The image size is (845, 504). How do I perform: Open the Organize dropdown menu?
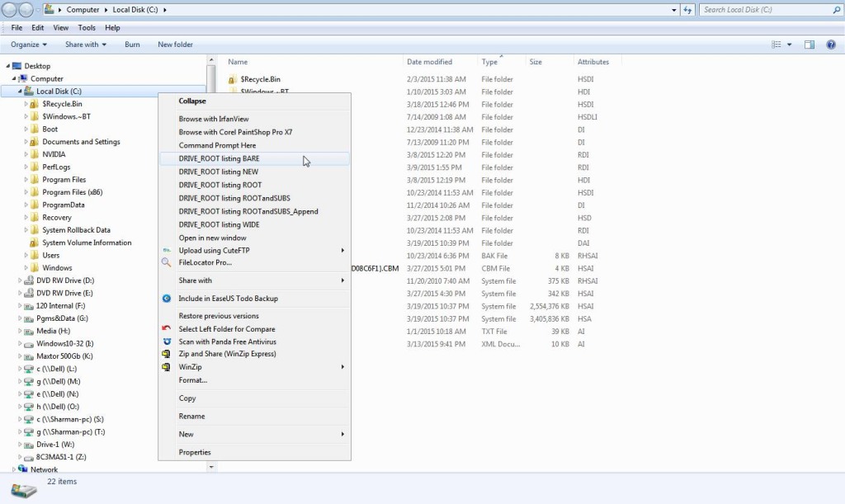[29, 45]
